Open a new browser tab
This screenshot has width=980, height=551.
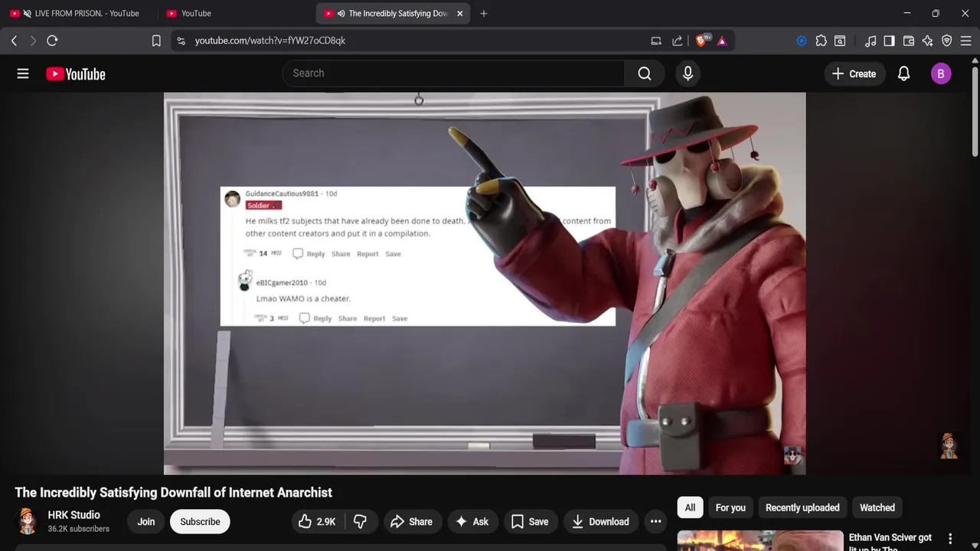483,13
